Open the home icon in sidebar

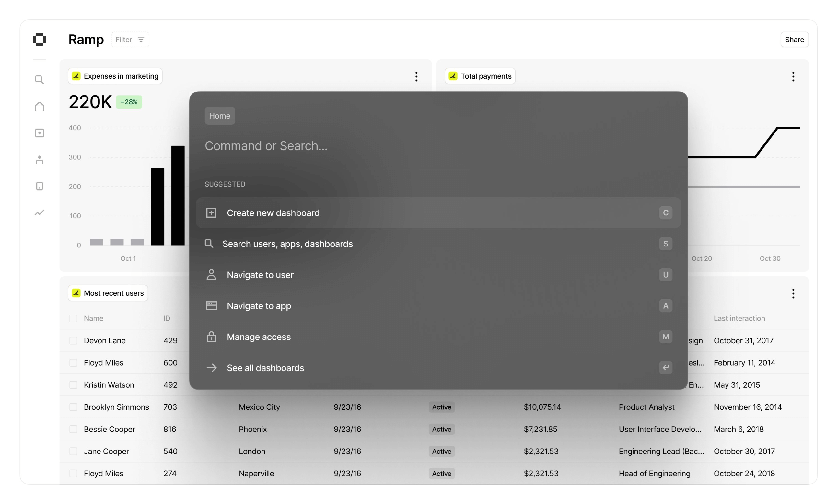pyautogui.click(x=40, y=106)
